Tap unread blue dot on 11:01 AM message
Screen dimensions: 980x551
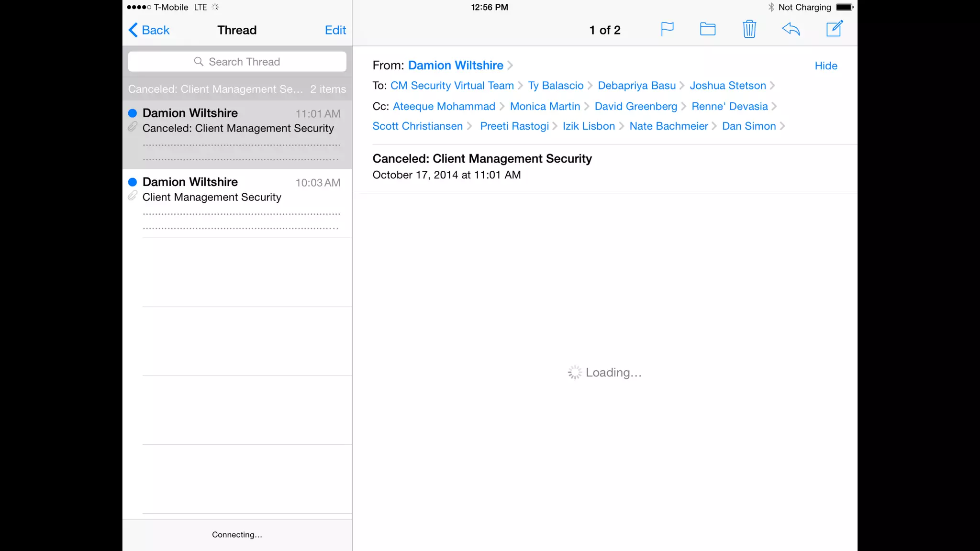[x=133, y=113]
